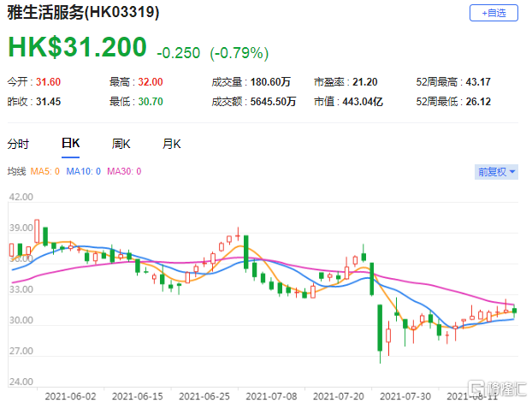Click the 2021-07-08 date axis label
This screenshot has width=532, height=403.
pyautogui.click(x=271, y=396)
